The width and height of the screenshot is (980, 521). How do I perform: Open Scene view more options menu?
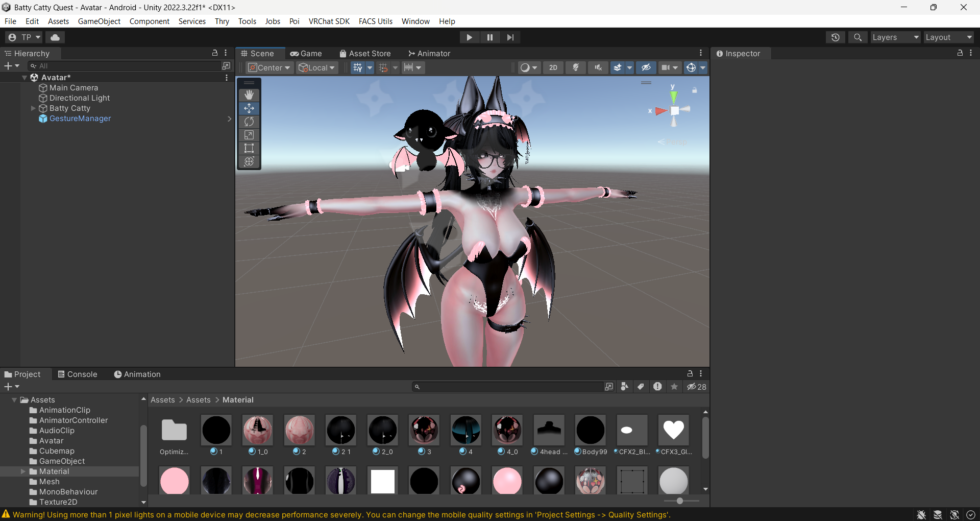(701, 53)
